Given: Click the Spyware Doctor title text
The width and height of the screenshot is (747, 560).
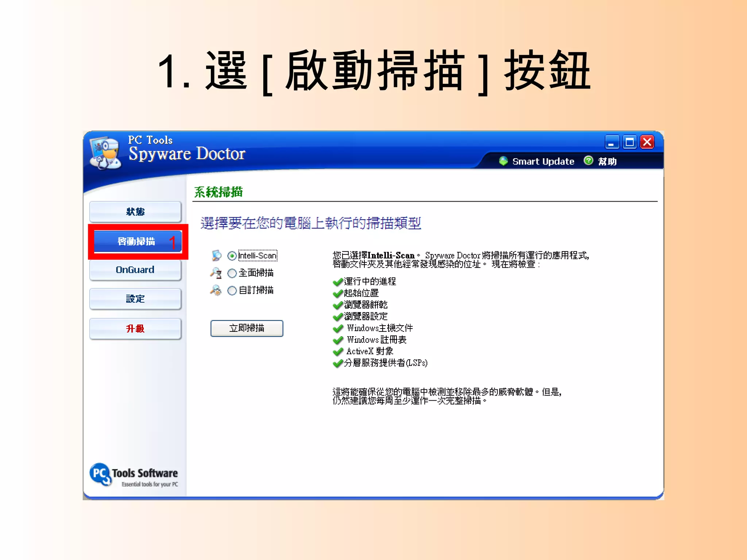Looking at the screenshot, I should (187, 154).
